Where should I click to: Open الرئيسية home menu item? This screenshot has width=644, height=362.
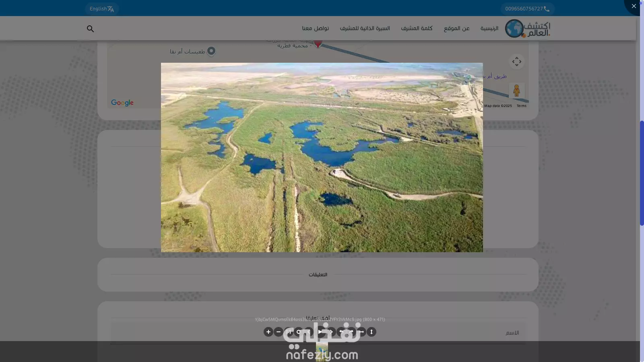489,28
